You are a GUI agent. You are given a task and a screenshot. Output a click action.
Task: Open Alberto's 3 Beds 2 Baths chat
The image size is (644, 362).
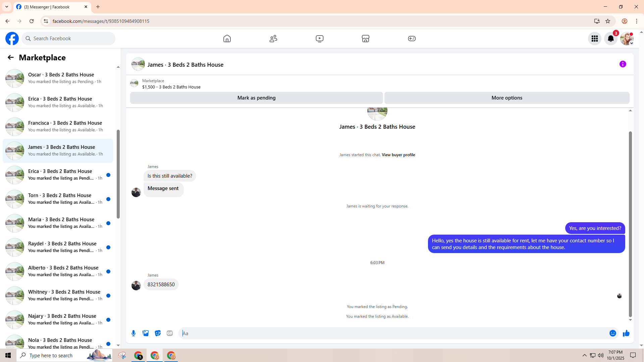tap(58, 271)
